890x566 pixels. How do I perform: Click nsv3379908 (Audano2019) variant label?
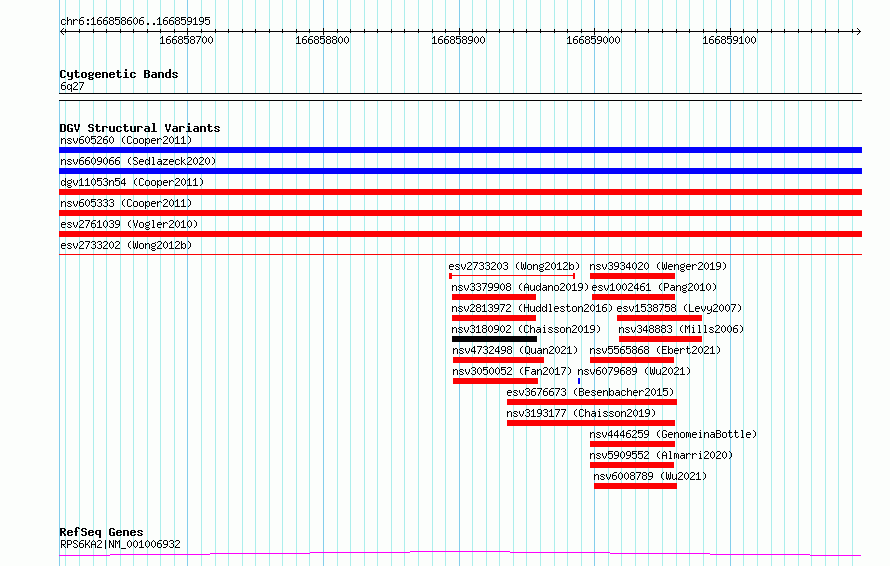click(520, 287)
